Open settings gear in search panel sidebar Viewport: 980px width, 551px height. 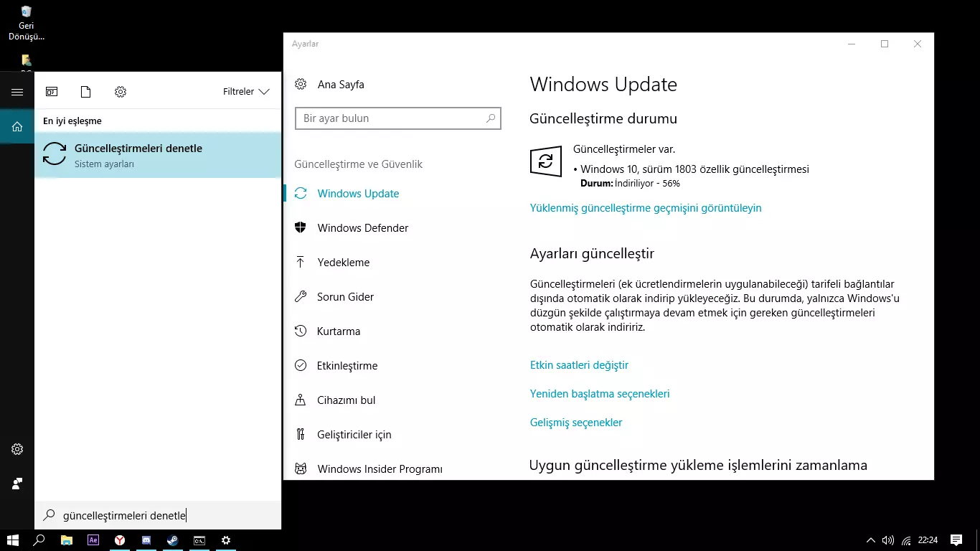coord(17,449)
